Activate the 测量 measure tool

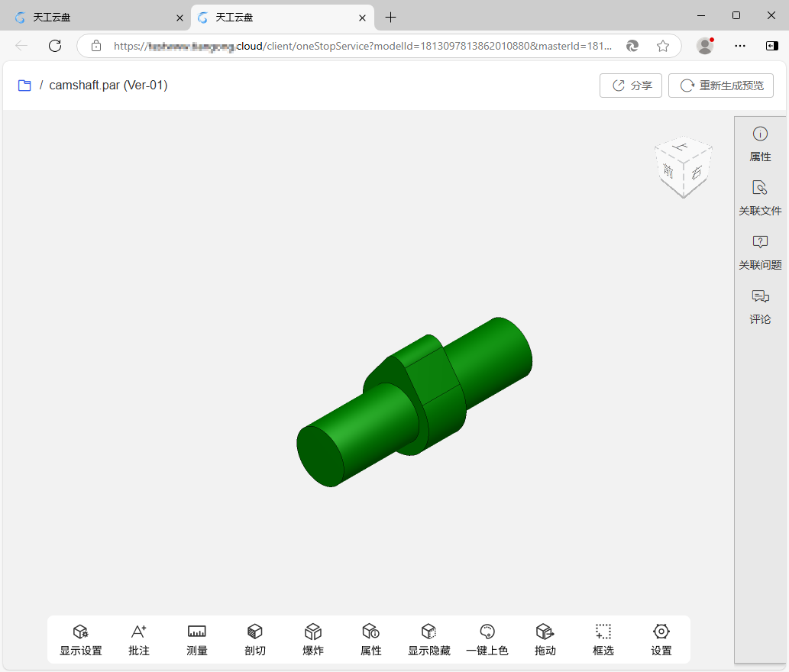[197, 640]
